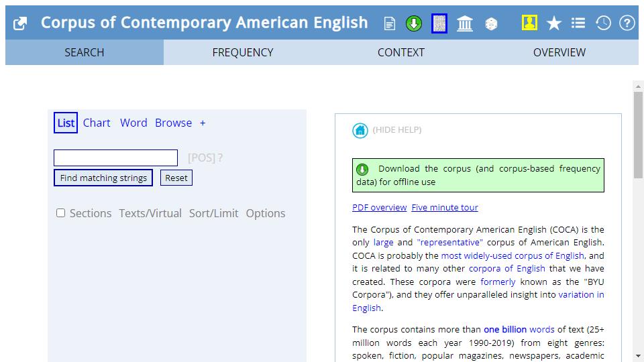Click the external link icon beside the title
The height and width of the screenshot is (362, 644).
tap(20, 23)
